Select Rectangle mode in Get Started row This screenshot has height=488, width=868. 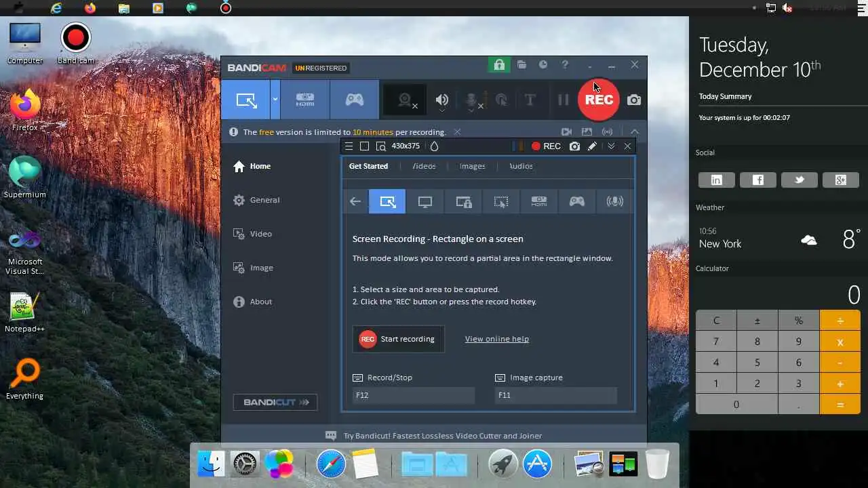[x=387, y=201]
